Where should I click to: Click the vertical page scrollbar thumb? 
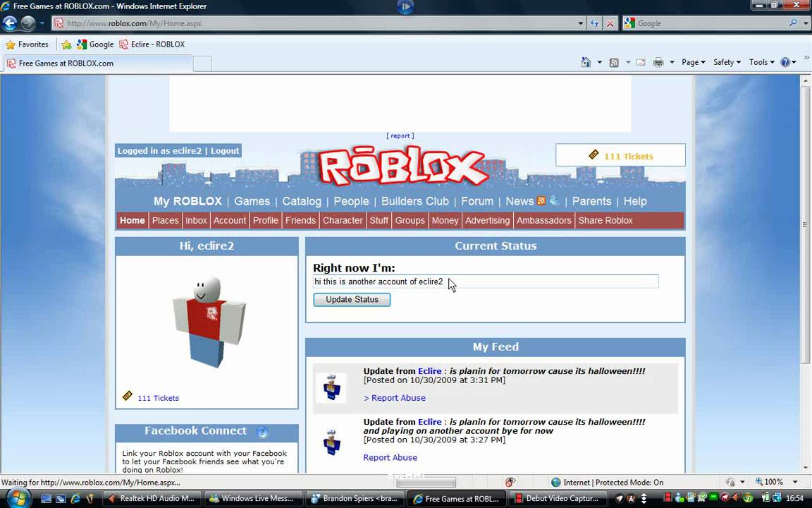805,225
